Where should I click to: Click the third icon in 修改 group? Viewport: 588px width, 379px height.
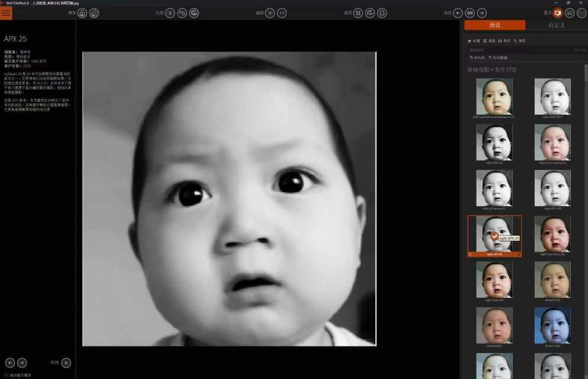[382, 13]
